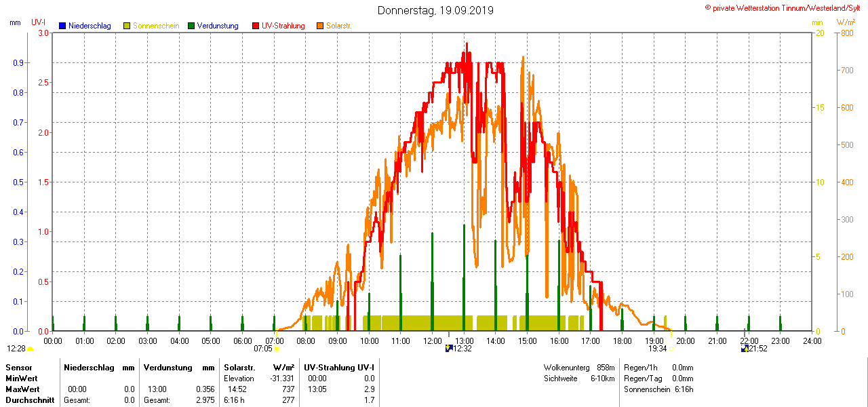Image resolution: width=868 pixels, height=407 pixels.
Task: Click the Durchschnitt row header
Action: click(30, 400)
